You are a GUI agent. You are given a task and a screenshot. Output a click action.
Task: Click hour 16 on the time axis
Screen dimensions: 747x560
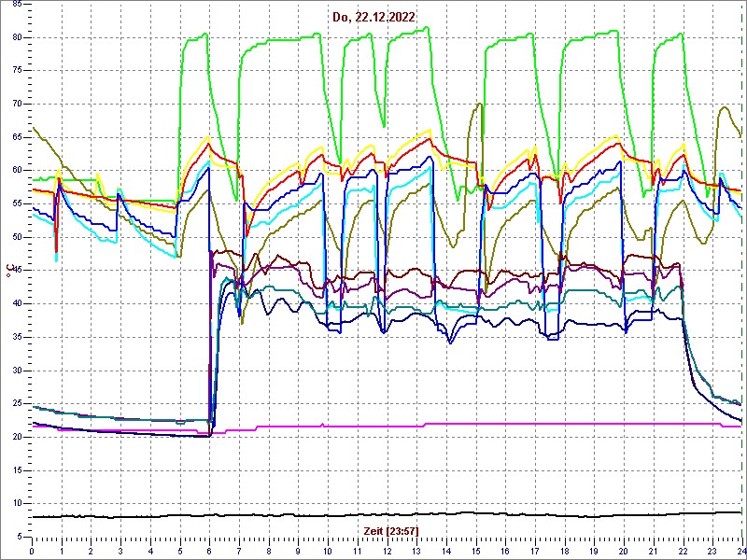pos(505,551)
